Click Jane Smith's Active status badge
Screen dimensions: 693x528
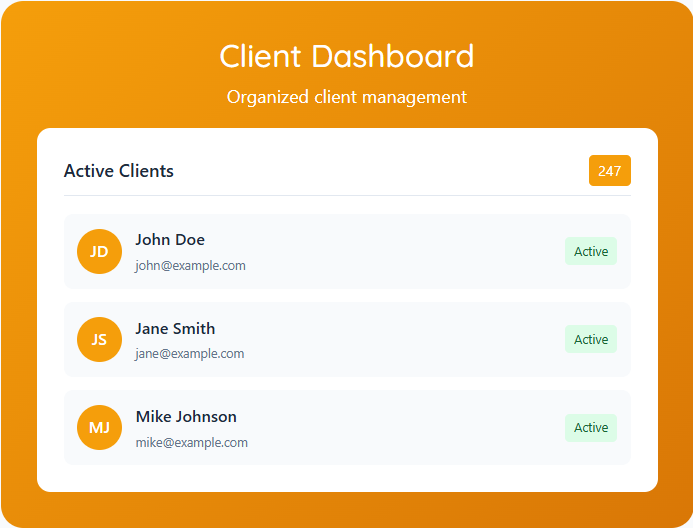590,340
